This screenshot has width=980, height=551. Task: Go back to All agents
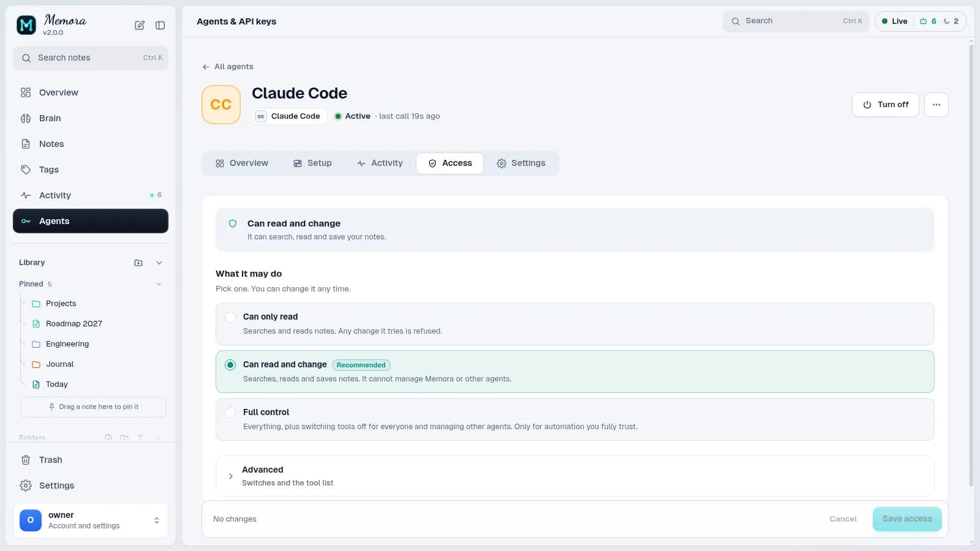(x=228, y=67)
